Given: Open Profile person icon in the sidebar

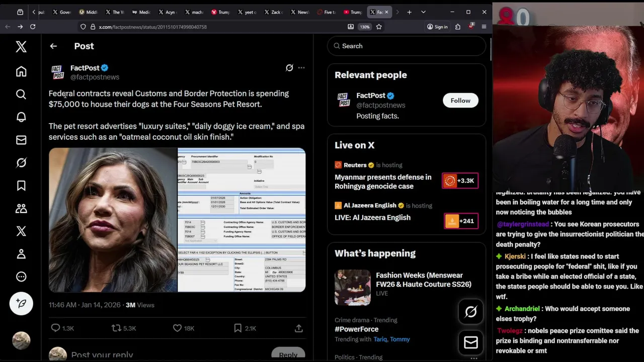Looking at the screenshot, I should pos(21,254).
